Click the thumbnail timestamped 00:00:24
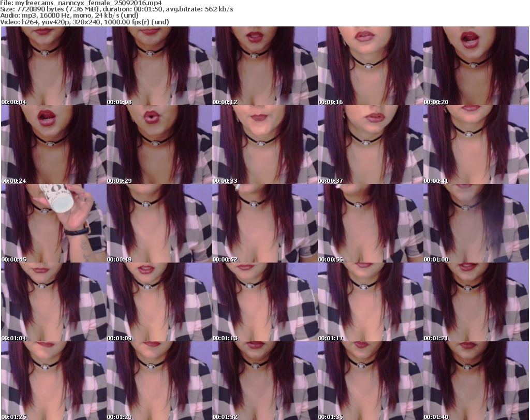Image resolution: width=530 pixels, height=420 pixels. point(53,144)
